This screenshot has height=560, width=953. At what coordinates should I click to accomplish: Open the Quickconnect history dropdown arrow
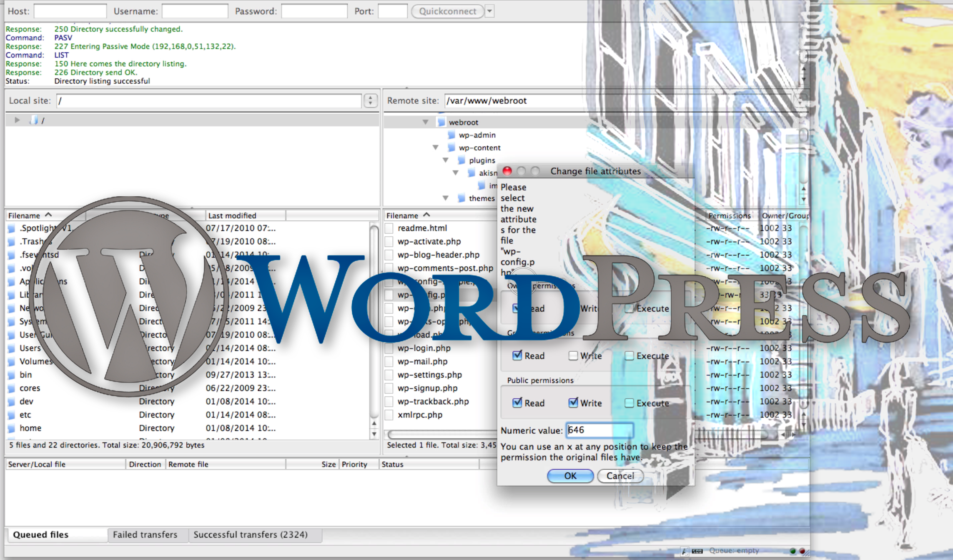pos(490,11)
